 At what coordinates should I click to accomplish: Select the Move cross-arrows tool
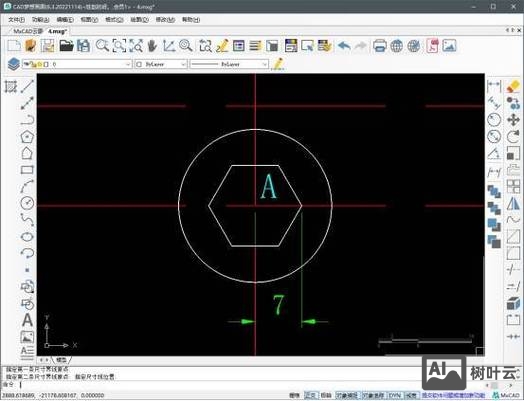pyautogui.click(x=513, y=120)
